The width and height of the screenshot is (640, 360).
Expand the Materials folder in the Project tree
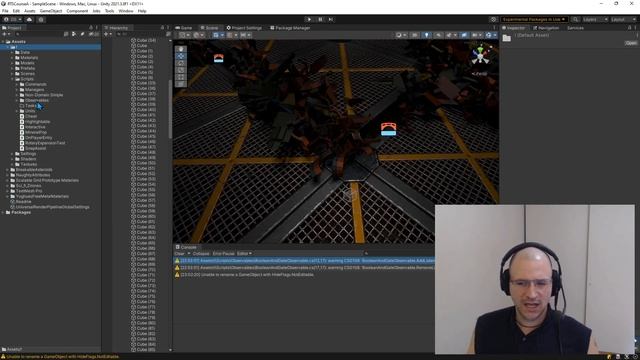pos(12,58)
